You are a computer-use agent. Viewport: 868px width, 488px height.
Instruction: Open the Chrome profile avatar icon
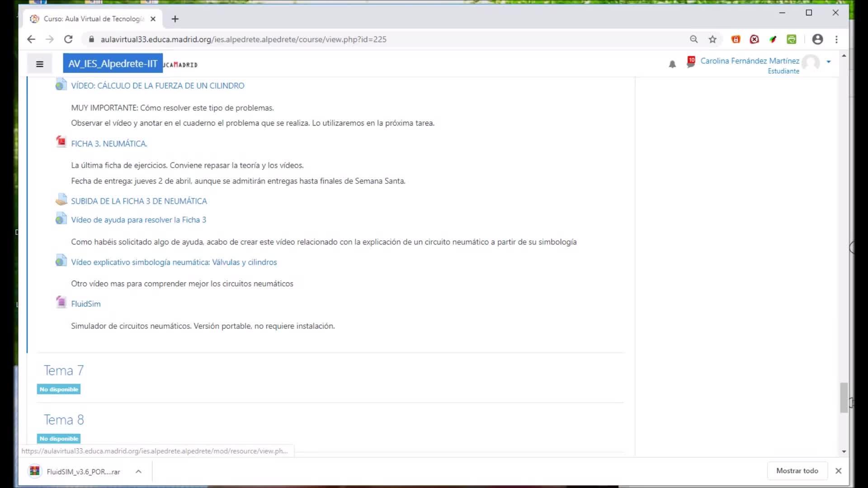tap(817, 39)
